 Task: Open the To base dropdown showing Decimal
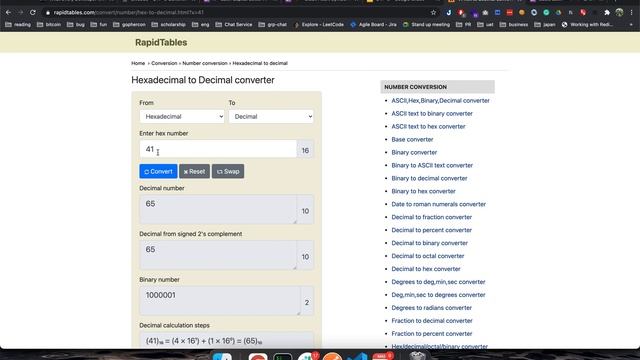click(x=271, y=116)
